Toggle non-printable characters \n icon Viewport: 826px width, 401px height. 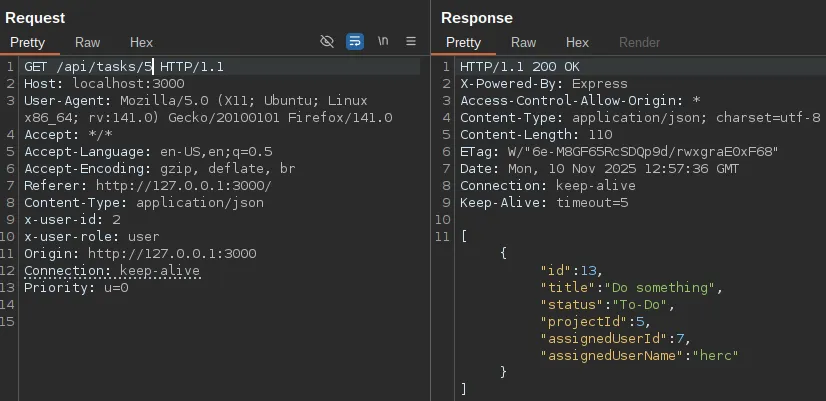coord(383,42)
